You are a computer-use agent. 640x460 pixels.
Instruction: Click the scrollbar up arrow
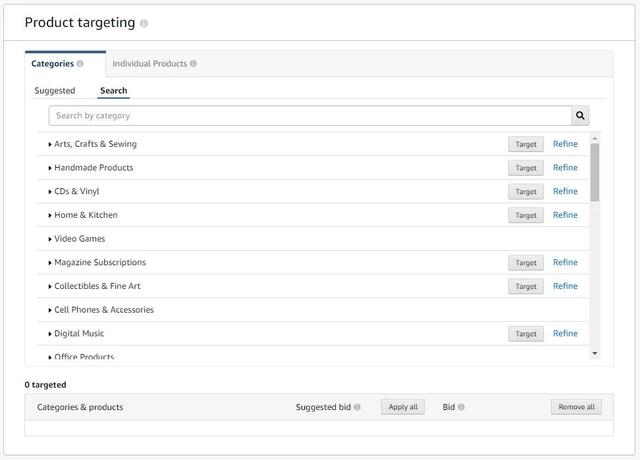[595, 139]
